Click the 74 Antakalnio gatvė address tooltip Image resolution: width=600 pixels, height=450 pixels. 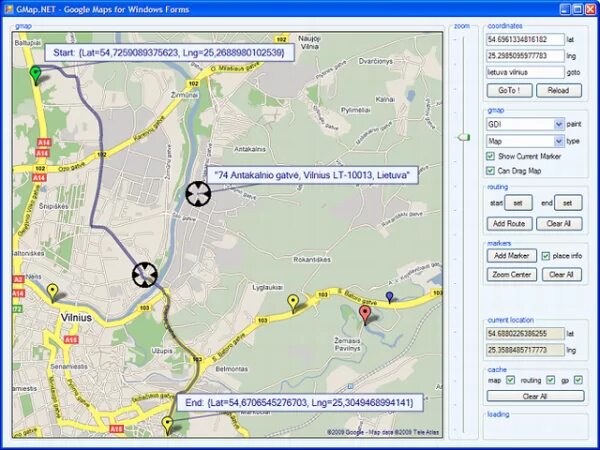[x=312, y=175]
